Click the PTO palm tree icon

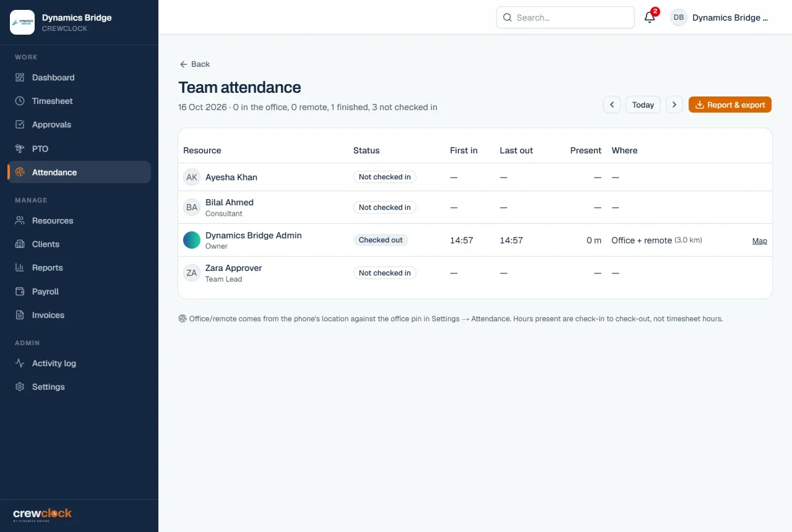(20, 148)
